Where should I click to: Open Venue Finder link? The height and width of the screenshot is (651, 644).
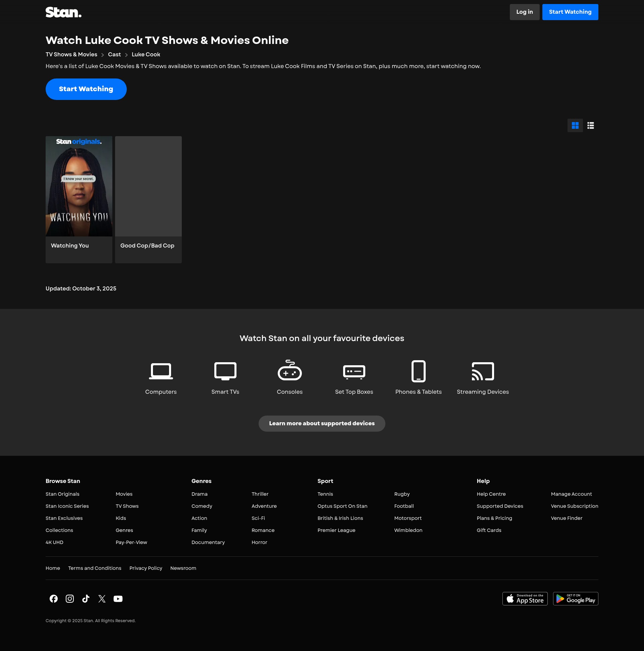pos(567,518)
